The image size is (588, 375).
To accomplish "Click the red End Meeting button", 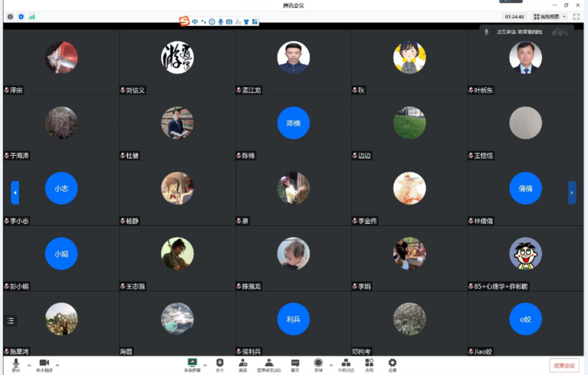I will [x=564, y=366].
